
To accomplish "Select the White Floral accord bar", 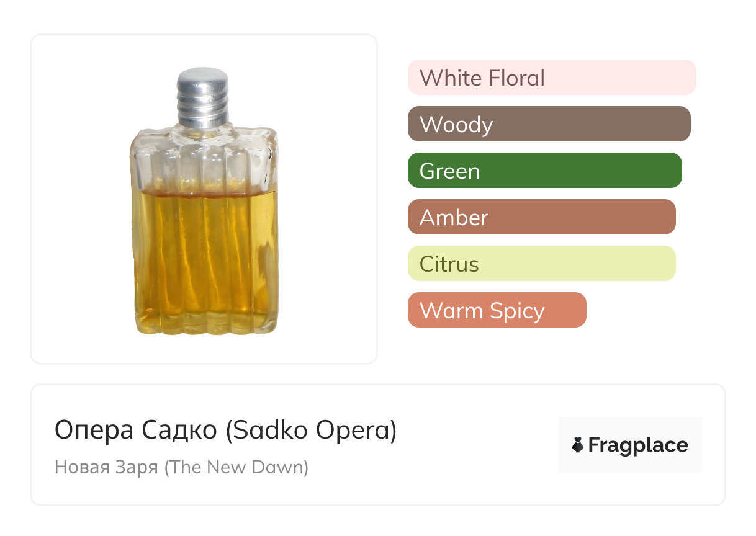I will tap(551, 78).
